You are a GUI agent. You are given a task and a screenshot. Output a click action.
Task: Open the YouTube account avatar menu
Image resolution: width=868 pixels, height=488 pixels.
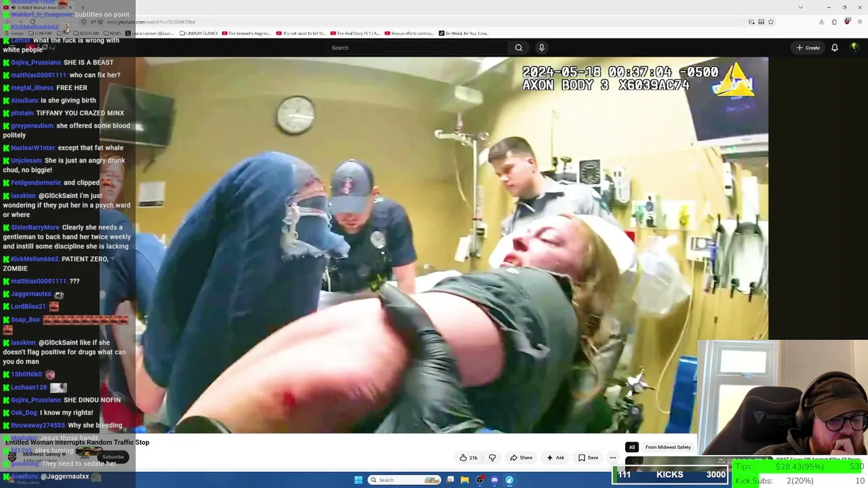(x=854, y=47)
